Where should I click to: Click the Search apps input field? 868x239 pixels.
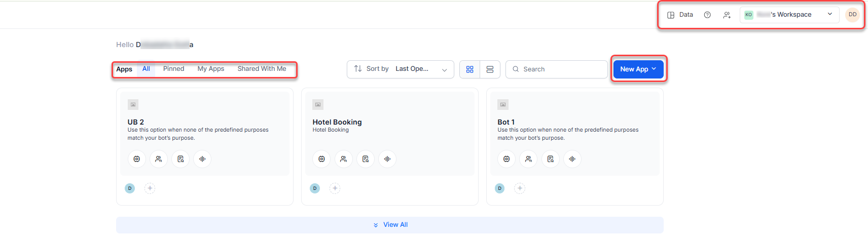[x=557, y=69]
